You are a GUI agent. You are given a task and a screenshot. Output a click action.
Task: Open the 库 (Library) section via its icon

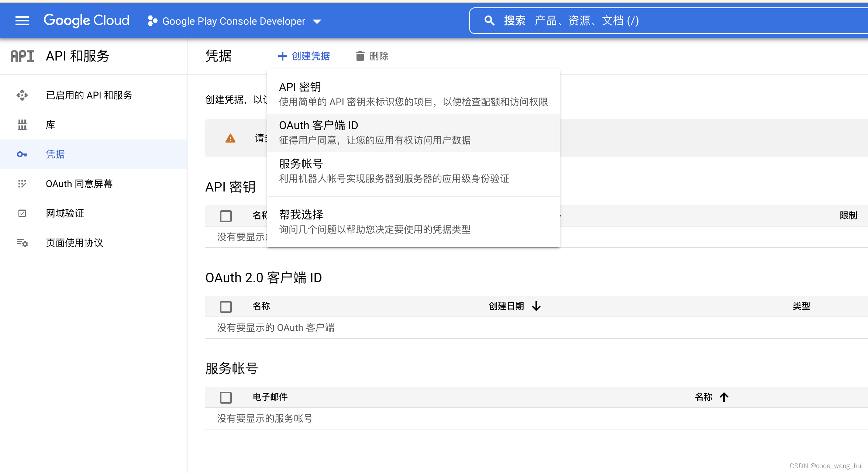[22, 125]
